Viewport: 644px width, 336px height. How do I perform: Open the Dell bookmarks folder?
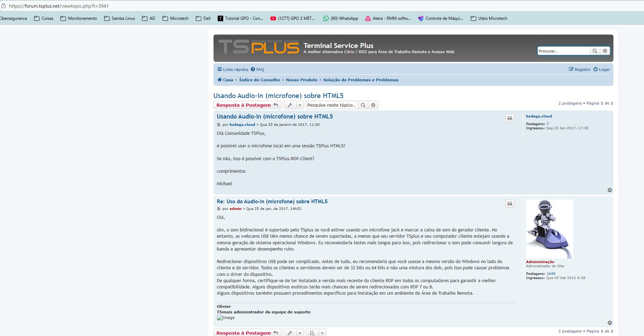pyautogui.click(x=203, y=18)
